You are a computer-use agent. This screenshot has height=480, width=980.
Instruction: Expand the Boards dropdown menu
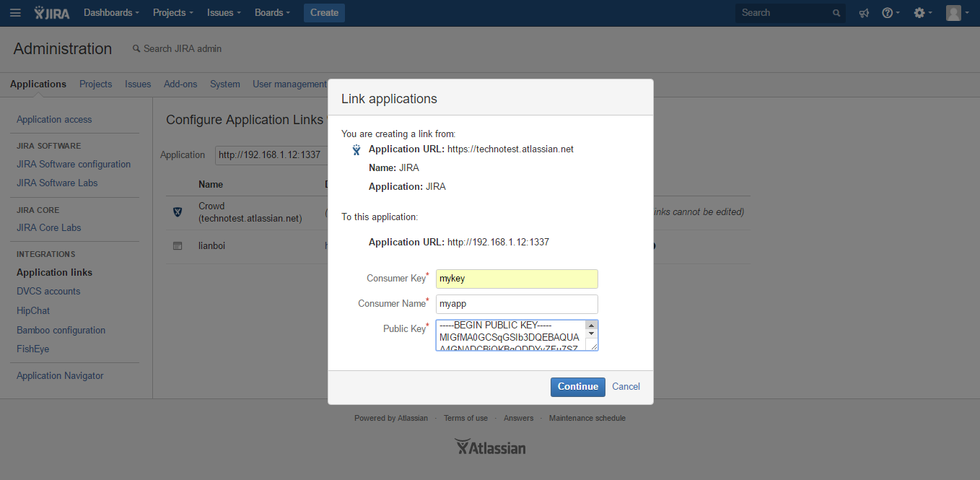[x=272, y=13]
